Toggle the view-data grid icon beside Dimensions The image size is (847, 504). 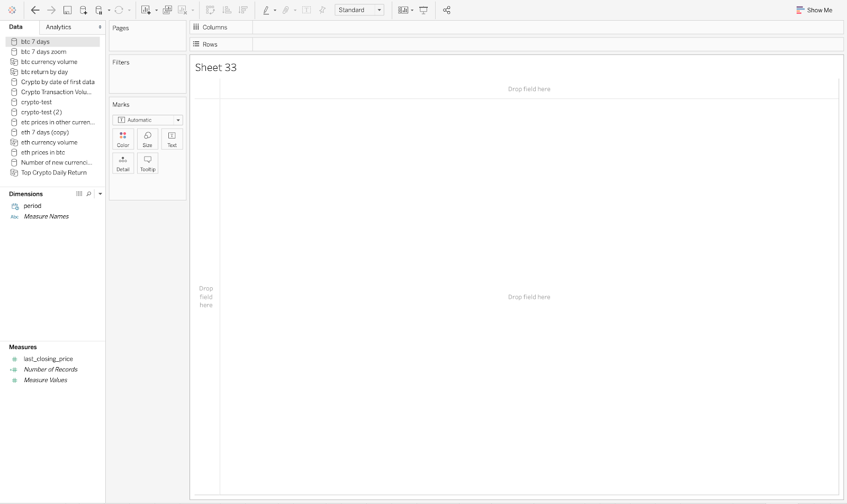[79, 194]
